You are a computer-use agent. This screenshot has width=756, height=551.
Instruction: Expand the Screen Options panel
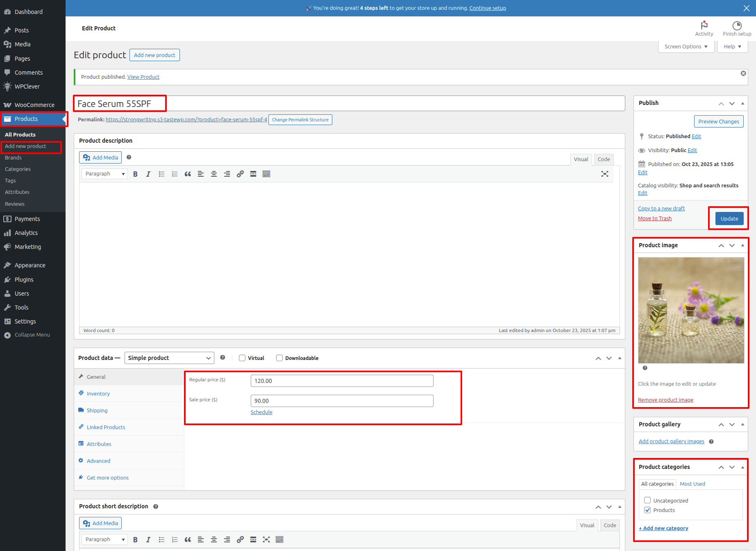686,47
